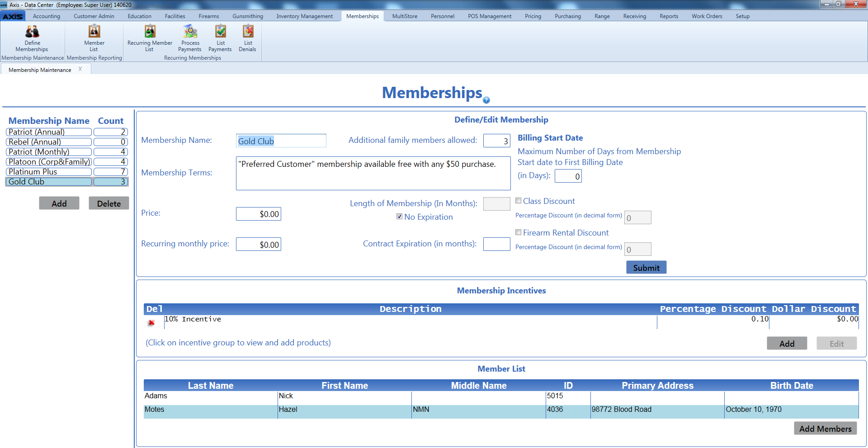
Task: Click the Contract Expiration months field
Action: click(x=497, y=244)
